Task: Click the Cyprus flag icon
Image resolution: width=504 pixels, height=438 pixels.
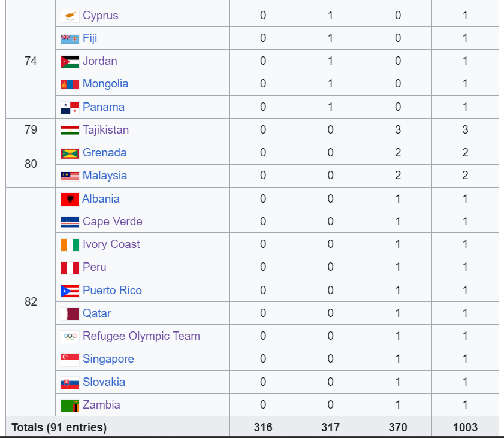Action: pos(70,16)
